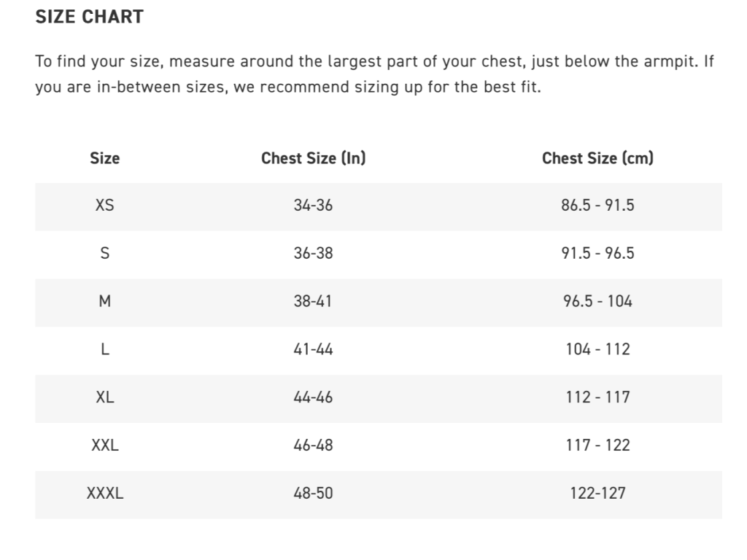Click the 86.5 - 91.5 cm cell
This screenshot has width=747, height=560.
coord(597,206)
